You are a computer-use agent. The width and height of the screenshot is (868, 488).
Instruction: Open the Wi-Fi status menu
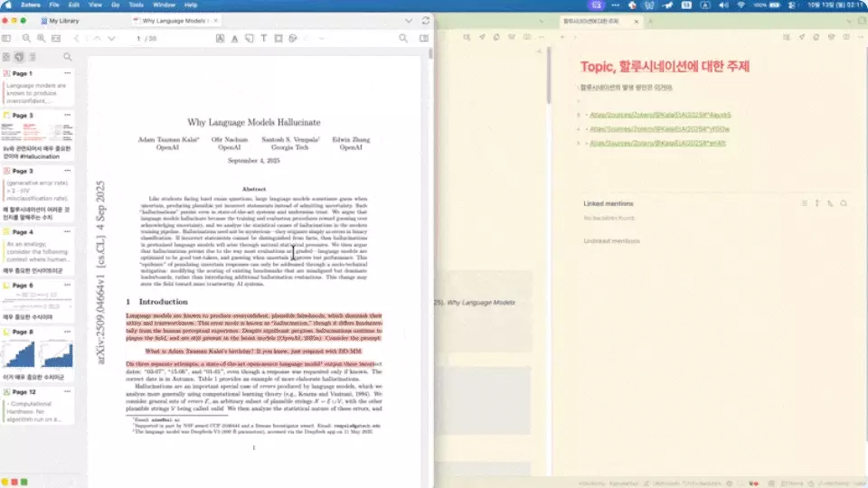click(x=741, y=5)
